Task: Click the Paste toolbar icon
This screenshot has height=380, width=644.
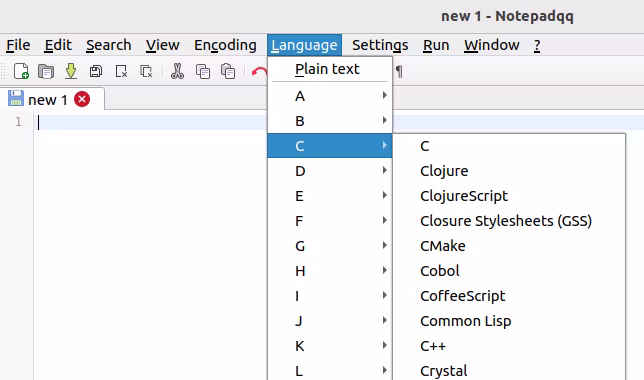Action: point(228,71)
